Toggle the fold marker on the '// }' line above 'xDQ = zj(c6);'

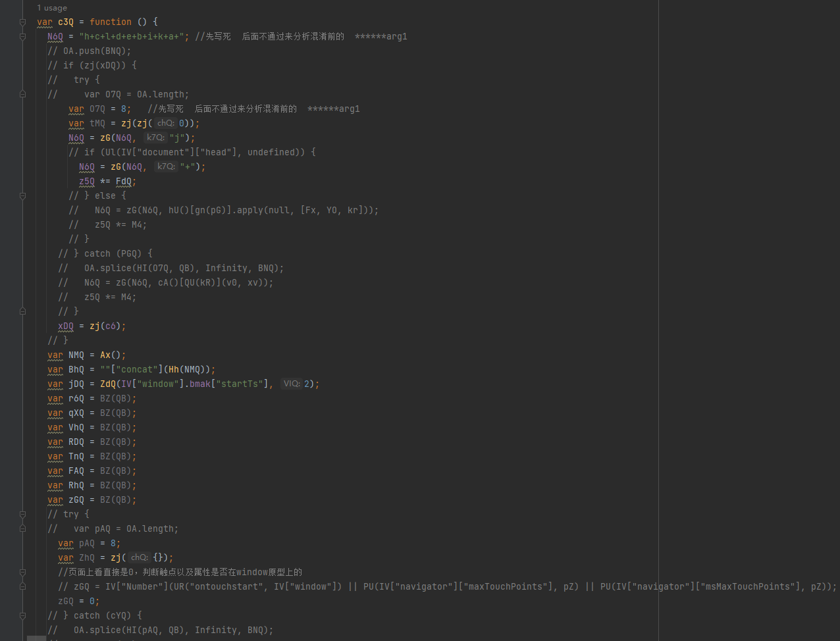point(22,311)
